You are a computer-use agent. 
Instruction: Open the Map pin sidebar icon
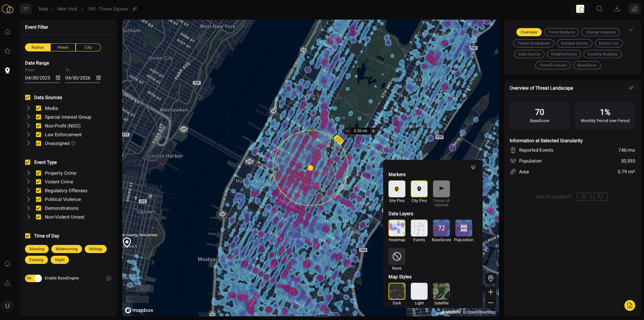pos(8,71)
